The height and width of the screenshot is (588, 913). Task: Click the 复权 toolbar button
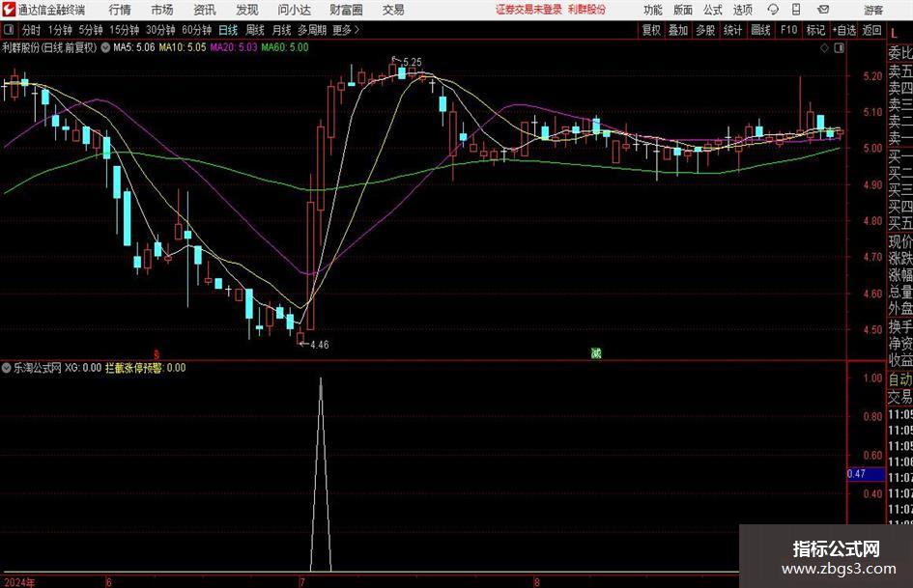coord(651,30)
